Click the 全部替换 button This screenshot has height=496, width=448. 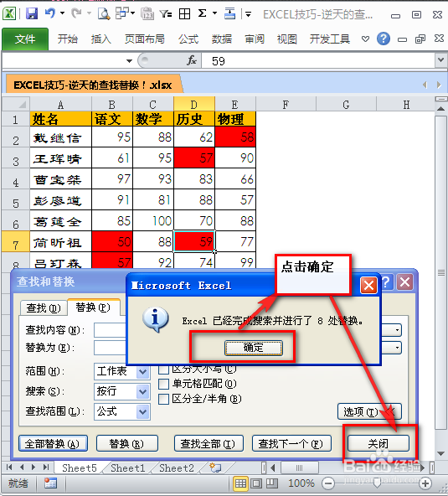pos(53,443)
